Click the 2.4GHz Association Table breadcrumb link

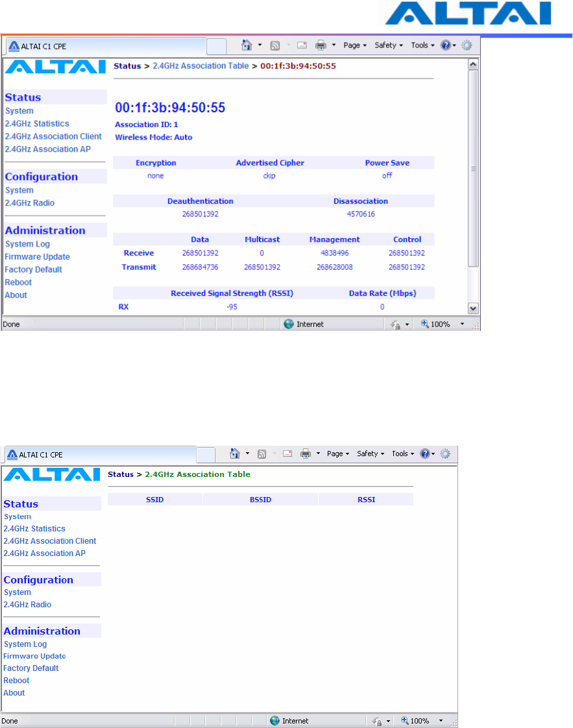pos(201,66)
